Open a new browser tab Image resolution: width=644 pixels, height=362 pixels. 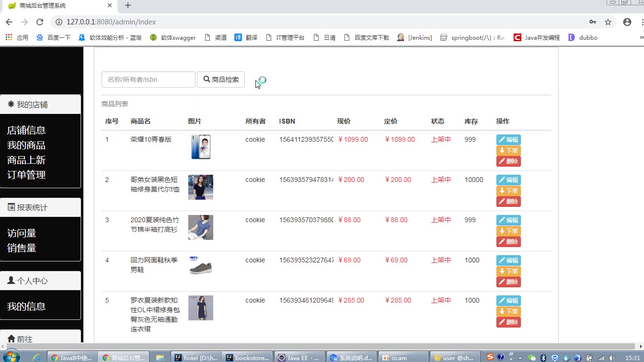coord(128,6)
